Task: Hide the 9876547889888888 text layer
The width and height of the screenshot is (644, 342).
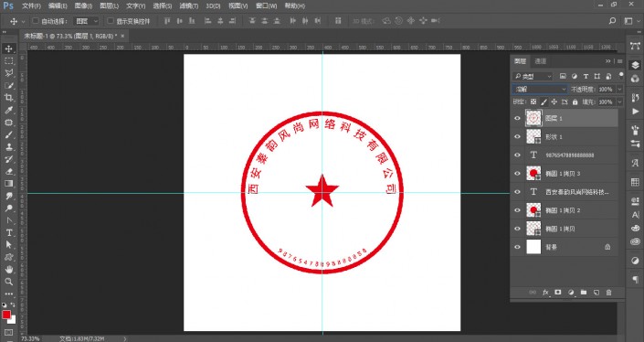Action: click(x=518, y=155)
